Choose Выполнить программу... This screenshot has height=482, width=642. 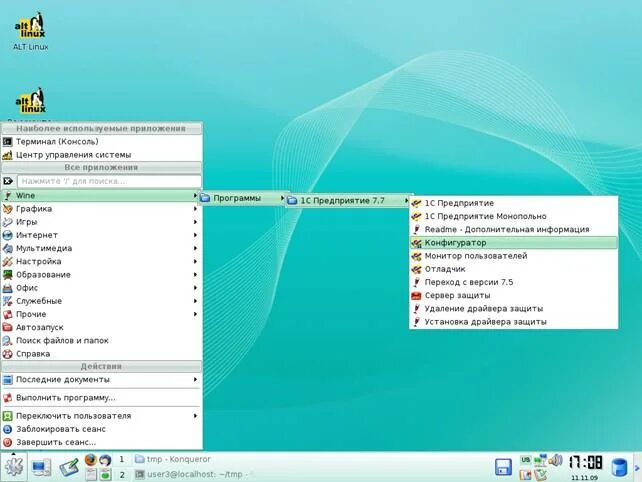pos(102,398)
